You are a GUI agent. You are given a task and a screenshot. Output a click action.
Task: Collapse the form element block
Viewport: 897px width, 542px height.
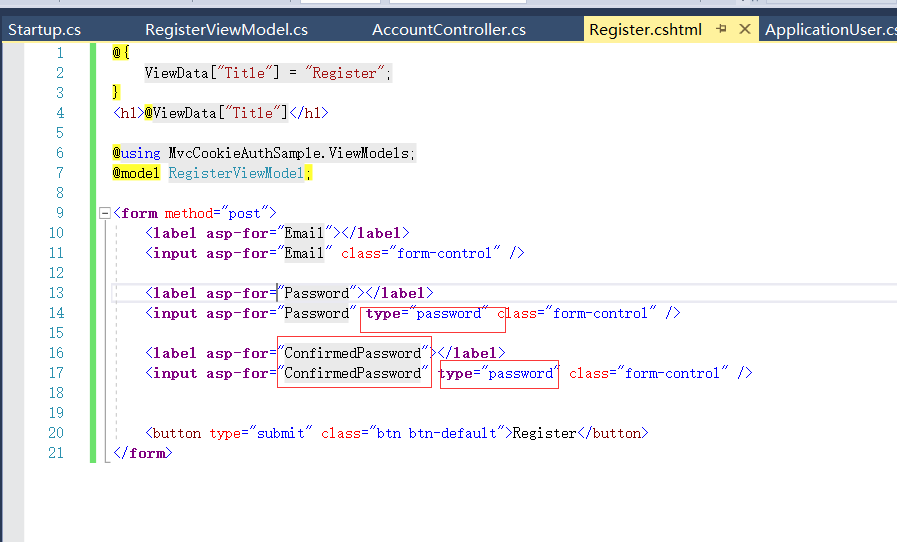click(x=105, y=213)
